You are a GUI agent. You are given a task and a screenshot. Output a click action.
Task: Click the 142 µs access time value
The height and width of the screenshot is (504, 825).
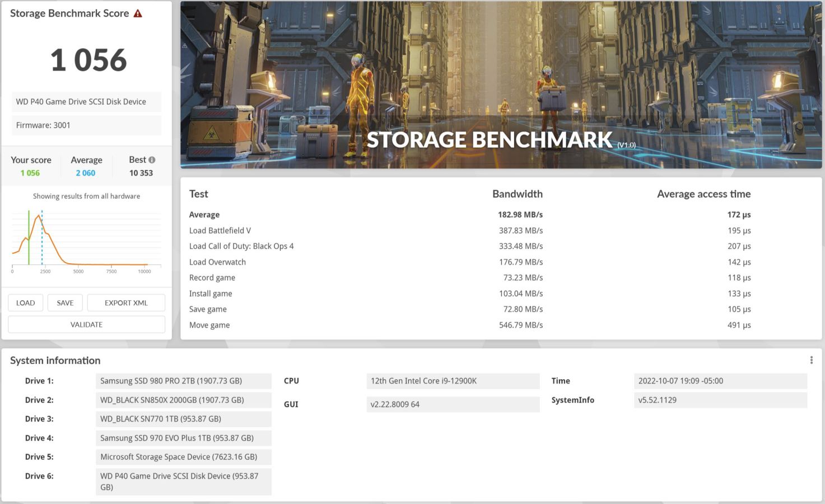coord(739,262)
